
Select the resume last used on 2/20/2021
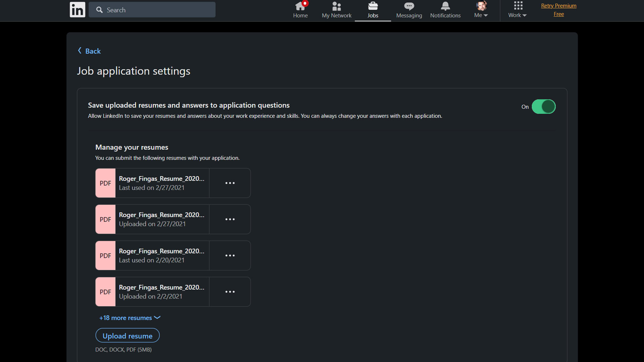[x=162, y=255]
